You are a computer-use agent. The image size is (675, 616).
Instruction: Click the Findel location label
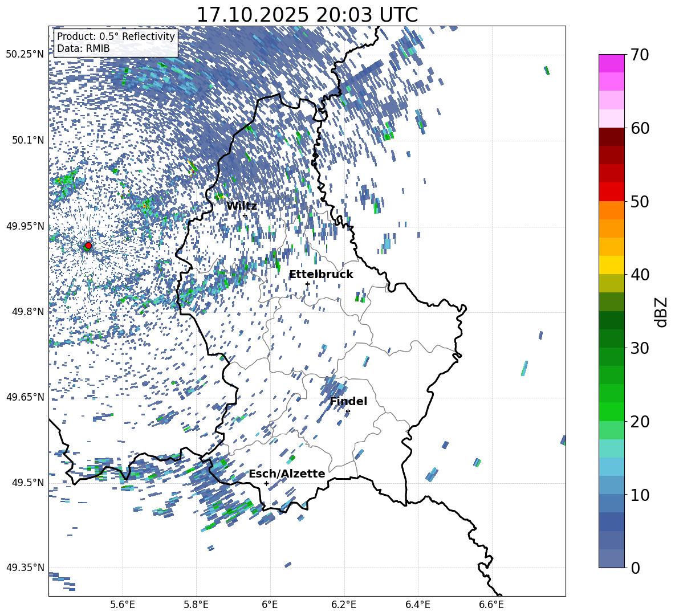point(348,401)
